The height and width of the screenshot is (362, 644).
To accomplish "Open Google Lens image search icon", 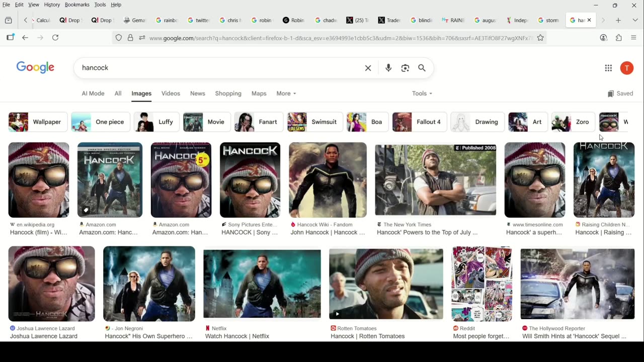I will pyautogui.click(x=405, y=68).
